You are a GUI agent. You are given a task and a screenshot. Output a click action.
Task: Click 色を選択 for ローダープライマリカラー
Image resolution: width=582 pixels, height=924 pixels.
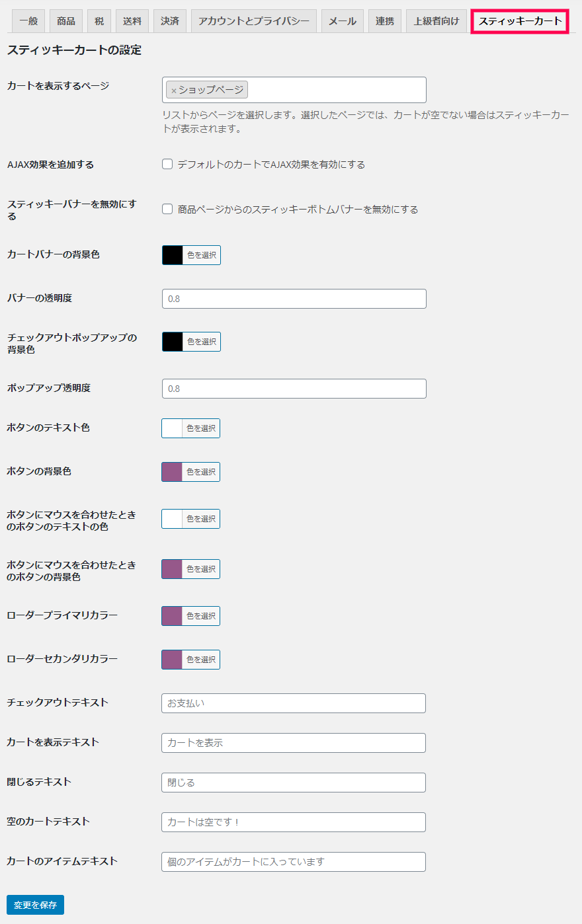(x=201, y=616)
